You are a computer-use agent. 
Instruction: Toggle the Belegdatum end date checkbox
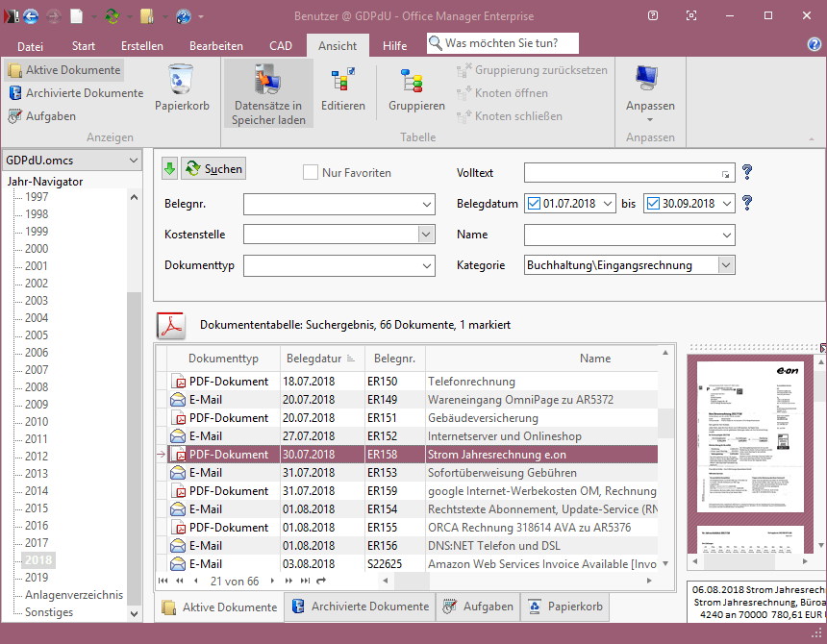[x=653, y=204]
